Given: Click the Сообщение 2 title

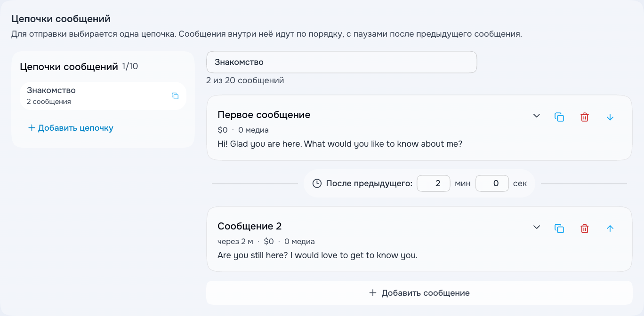Looking at the screenshot, I should (x=250, y=226).
